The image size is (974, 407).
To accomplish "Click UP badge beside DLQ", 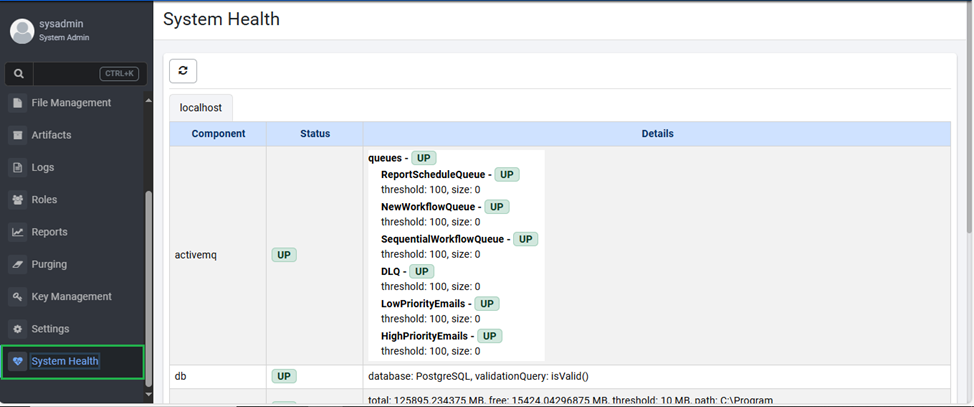I will tap(422, 272).
